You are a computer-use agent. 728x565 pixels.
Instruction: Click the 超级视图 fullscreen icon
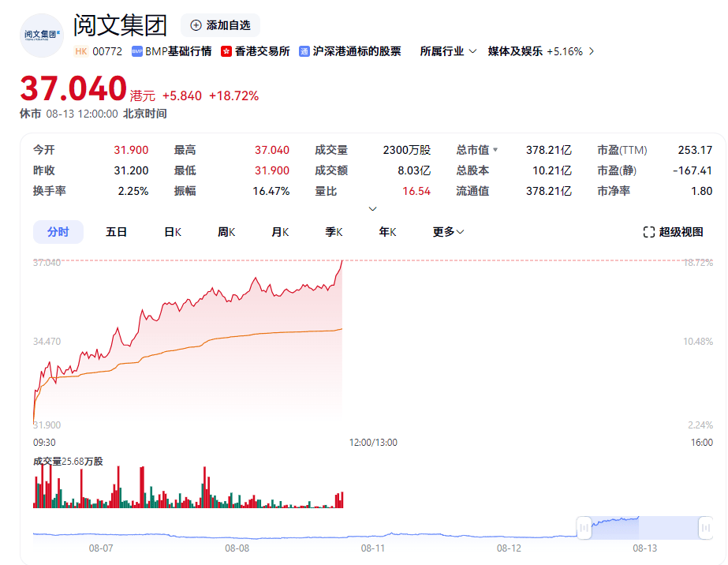point(648,232)
